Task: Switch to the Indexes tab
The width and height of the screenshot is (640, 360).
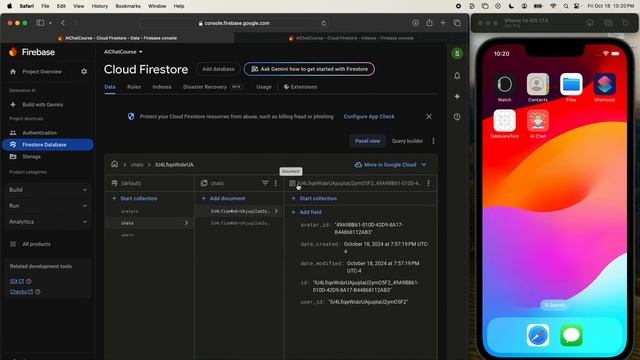Action: [162, 87]
